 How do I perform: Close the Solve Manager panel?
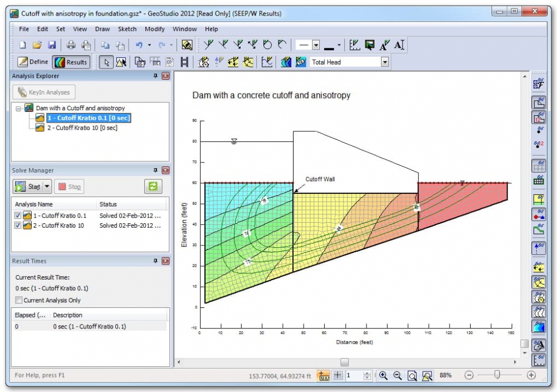tap(165, 170)
